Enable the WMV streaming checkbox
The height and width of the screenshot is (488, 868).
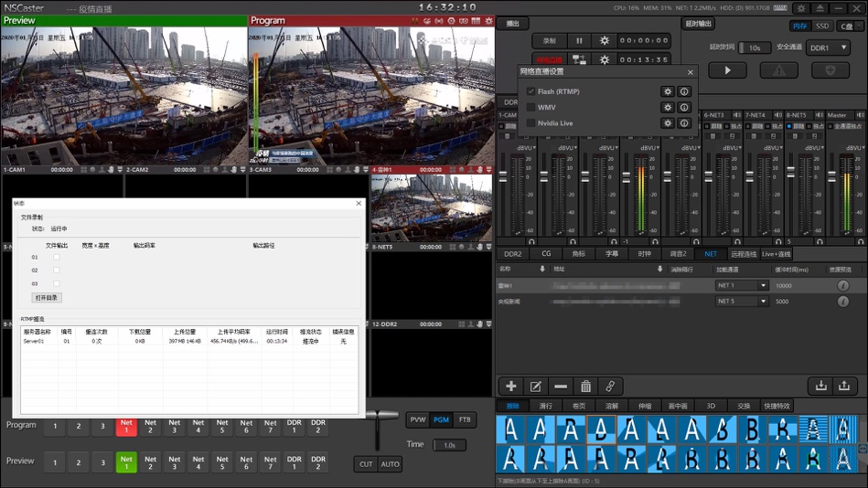coord(530,108)
